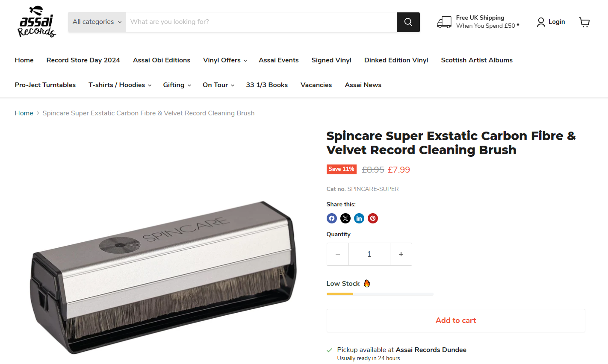The image size is (608, 364).
Task: Decrease quantity with minus button
Action: (x=338, y=254)
